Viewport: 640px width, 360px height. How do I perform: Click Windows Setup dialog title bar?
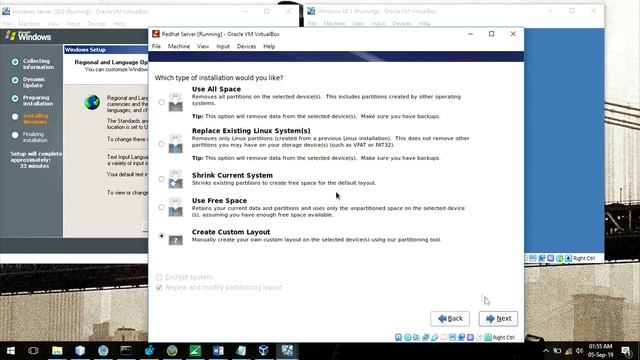106,50
